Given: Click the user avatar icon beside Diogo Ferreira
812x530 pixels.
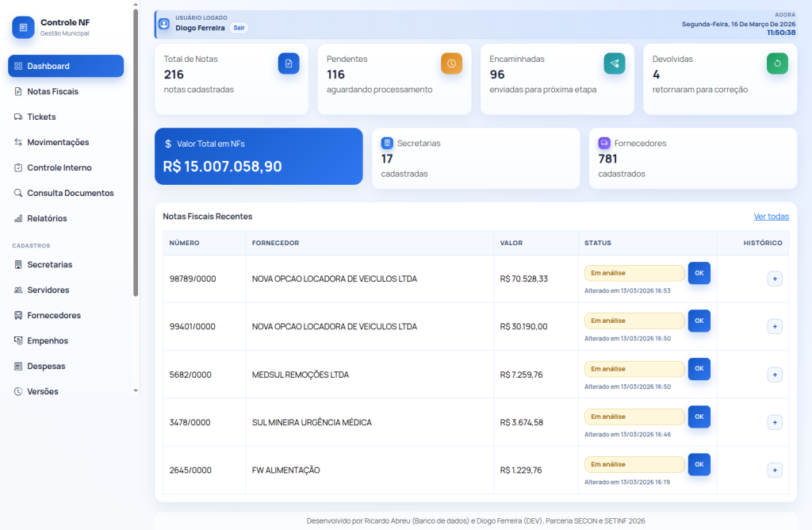Looking at the screenshot, I should [164, 24].
